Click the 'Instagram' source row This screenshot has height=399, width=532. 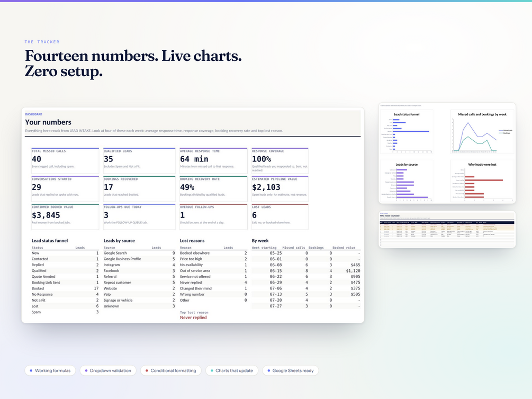click(139, 265)
